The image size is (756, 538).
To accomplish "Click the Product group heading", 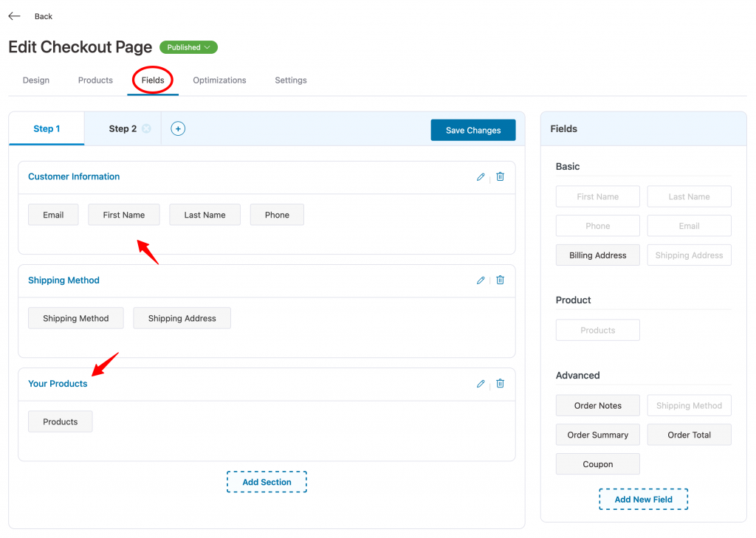I will pyautogui.click(x=573, y=300).
